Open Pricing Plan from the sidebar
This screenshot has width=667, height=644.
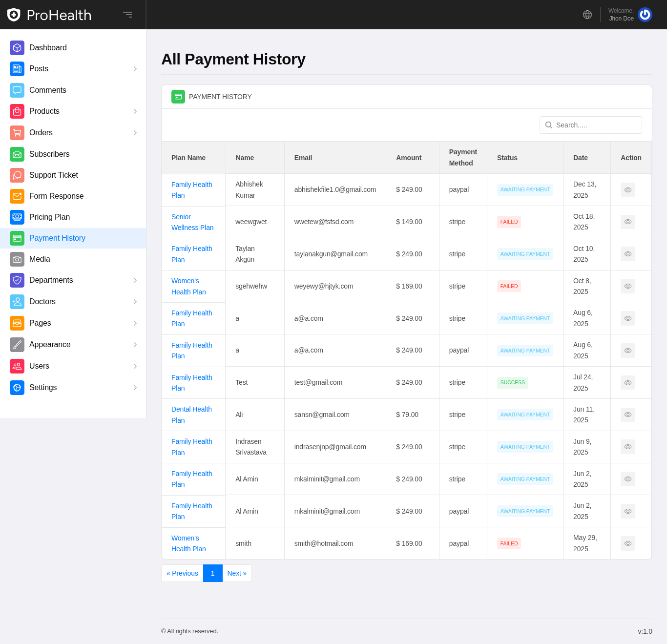click(49, 217)
